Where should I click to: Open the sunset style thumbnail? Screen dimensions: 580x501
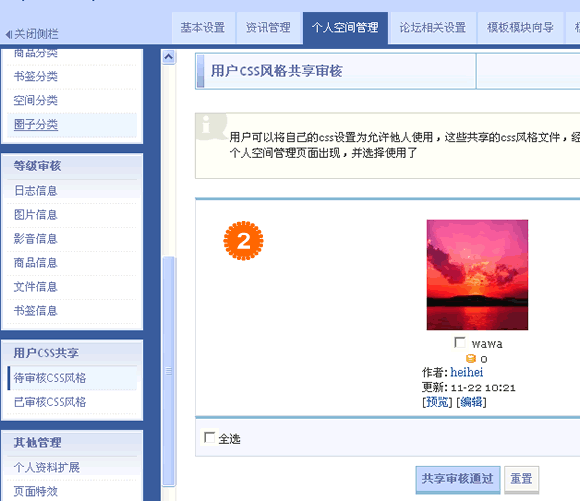pos(477,275)
